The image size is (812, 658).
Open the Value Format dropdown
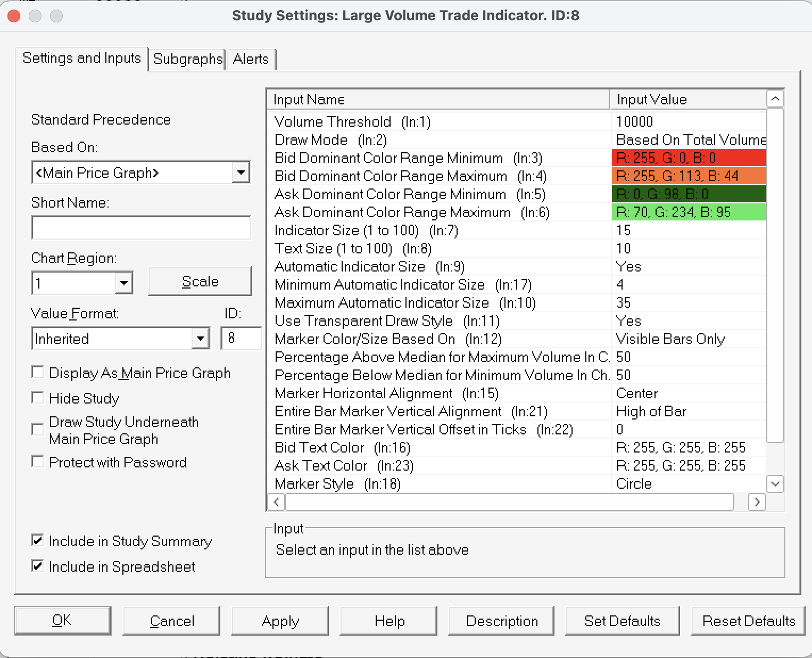click(200, 339)
